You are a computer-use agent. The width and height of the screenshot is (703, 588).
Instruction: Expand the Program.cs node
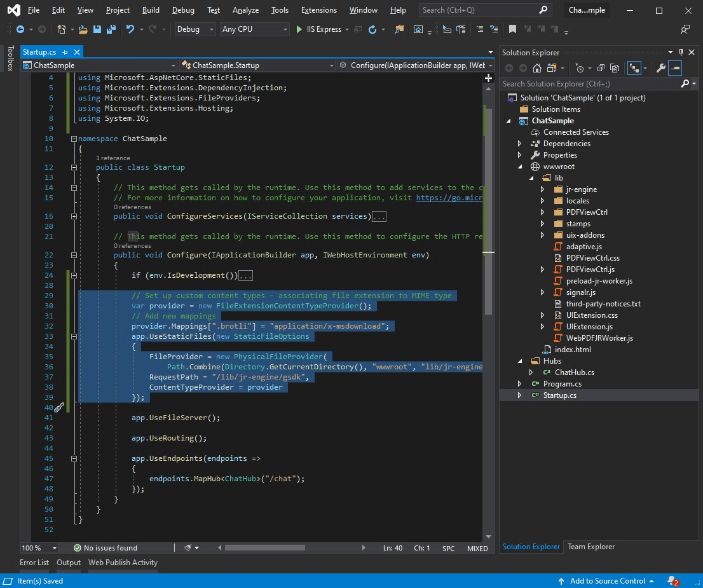520,384
